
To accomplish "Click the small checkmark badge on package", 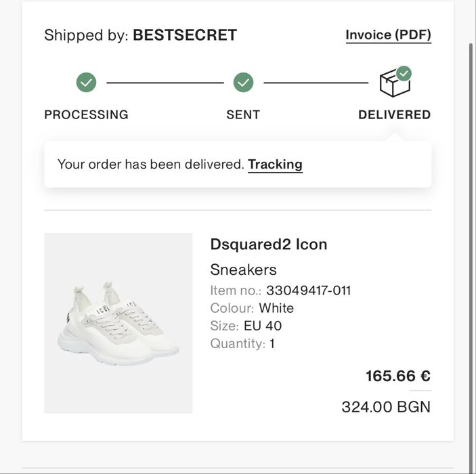I will click(x=404, y=74).
